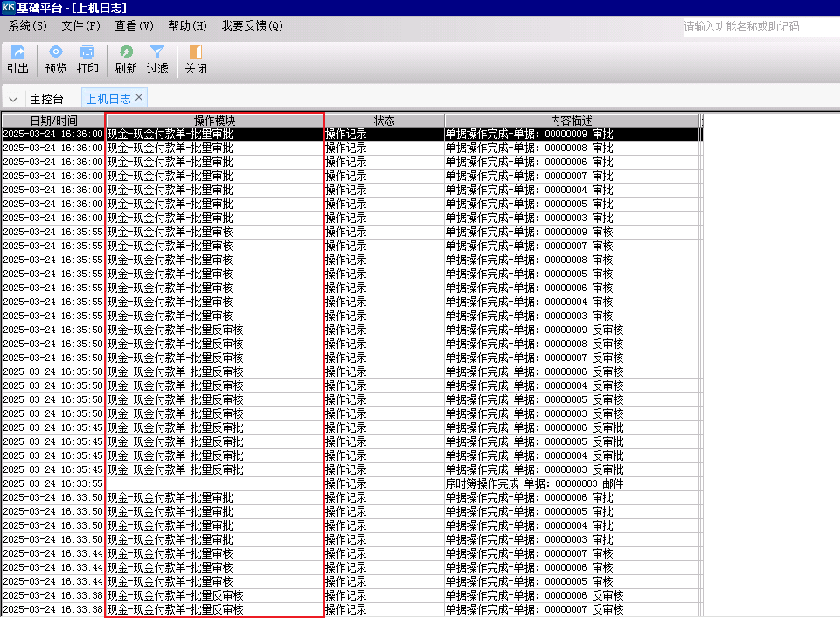Select the row with 00000009 反审核
Image resolution: width=840 pixels, height=618 pixels.
click(534, 330)
